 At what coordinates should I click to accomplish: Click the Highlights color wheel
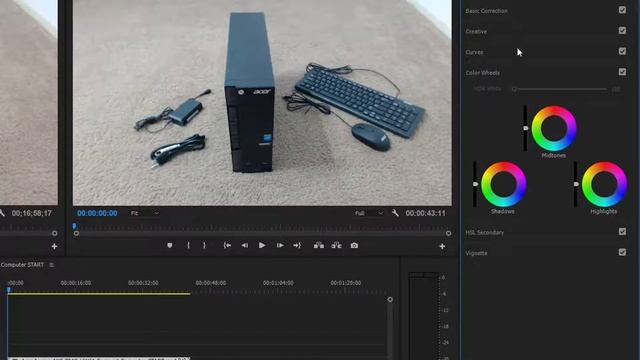[604, 184]
